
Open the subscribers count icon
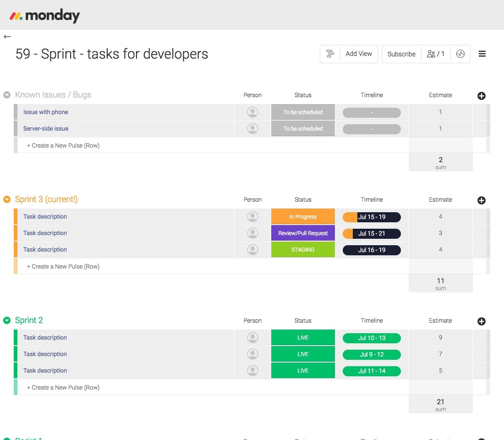coord(436,54)
